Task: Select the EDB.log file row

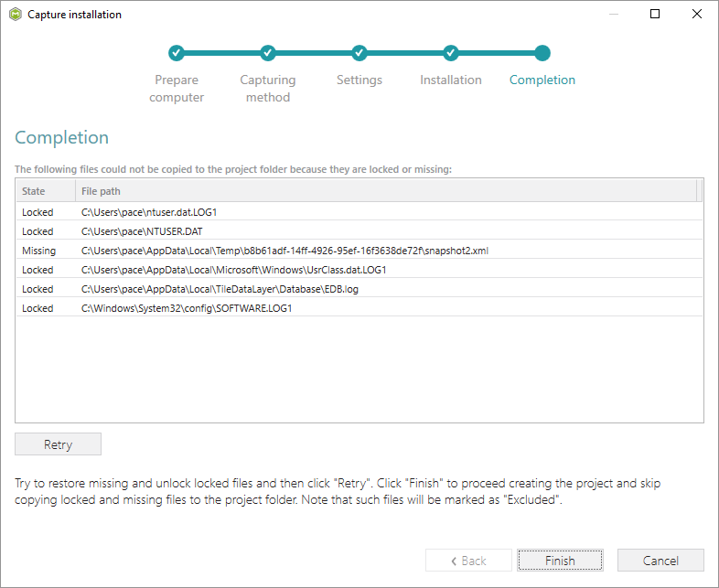Action: 359,289
